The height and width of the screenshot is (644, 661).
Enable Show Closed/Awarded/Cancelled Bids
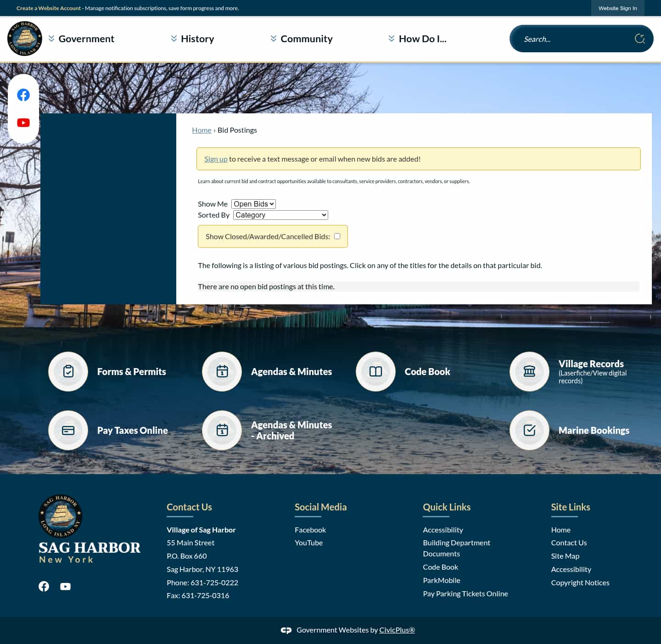click(x=337, y=235)
